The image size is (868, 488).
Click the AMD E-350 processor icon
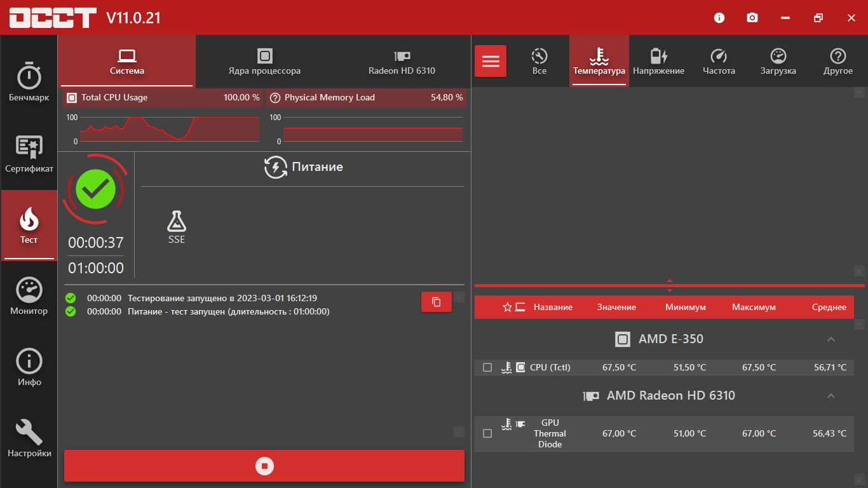[623, 339]
